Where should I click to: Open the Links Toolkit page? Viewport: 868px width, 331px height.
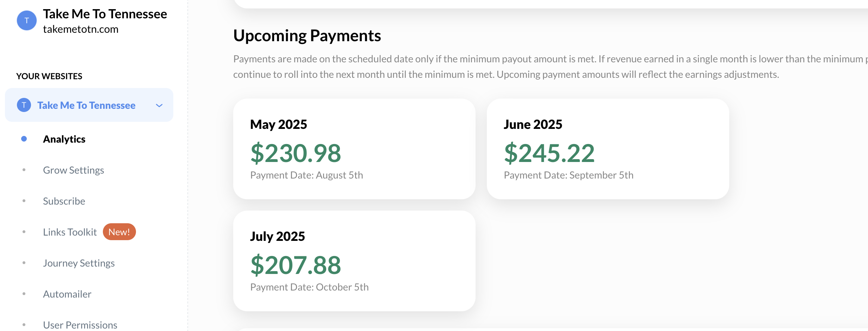click(70, 232)
